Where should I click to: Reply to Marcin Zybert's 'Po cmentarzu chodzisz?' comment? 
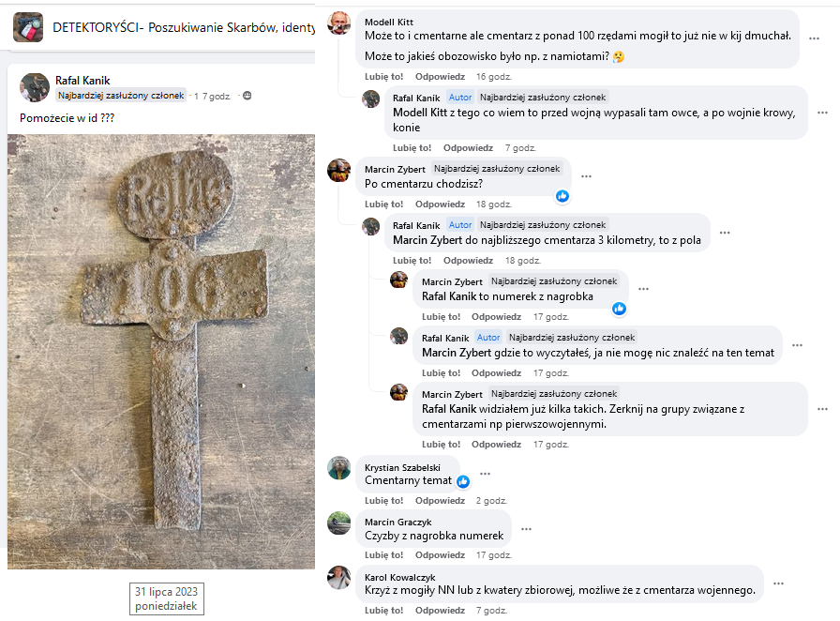coord(440,204)
